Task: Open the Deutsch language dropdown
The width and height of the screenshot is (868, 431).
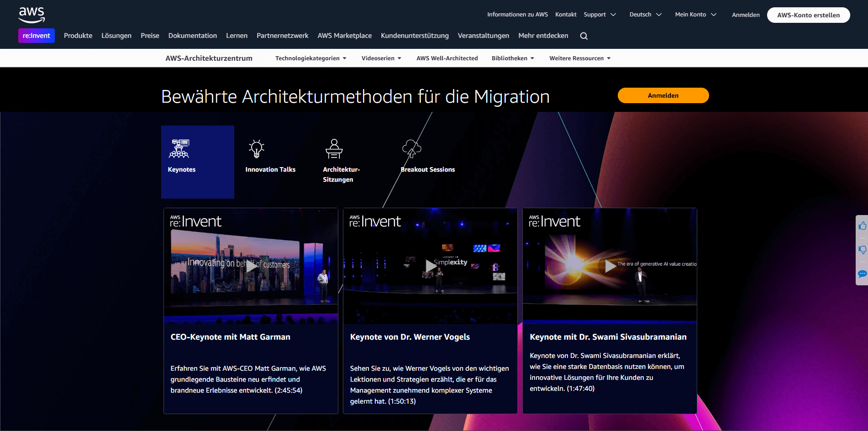Action: coord(645,15)
